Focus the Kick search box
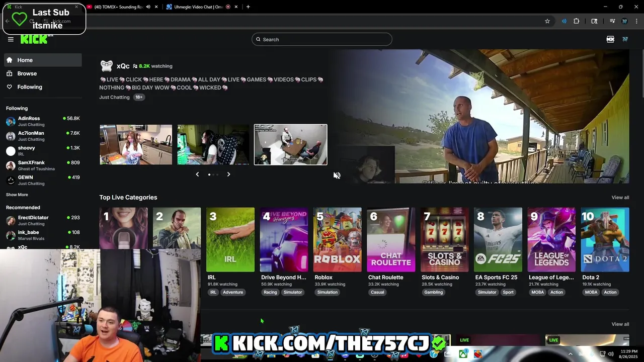644x362 pixels. point(322,39)
